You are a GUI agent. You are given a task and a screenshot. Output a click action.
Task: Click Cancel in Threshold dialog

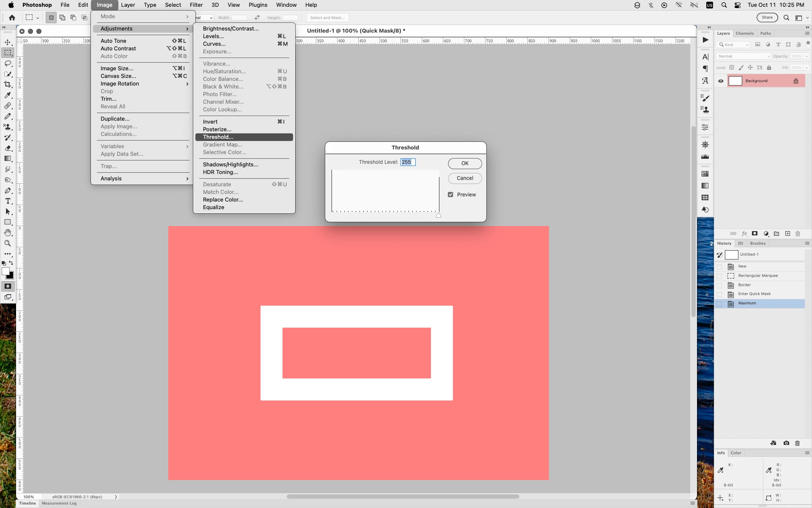point(464,178)
